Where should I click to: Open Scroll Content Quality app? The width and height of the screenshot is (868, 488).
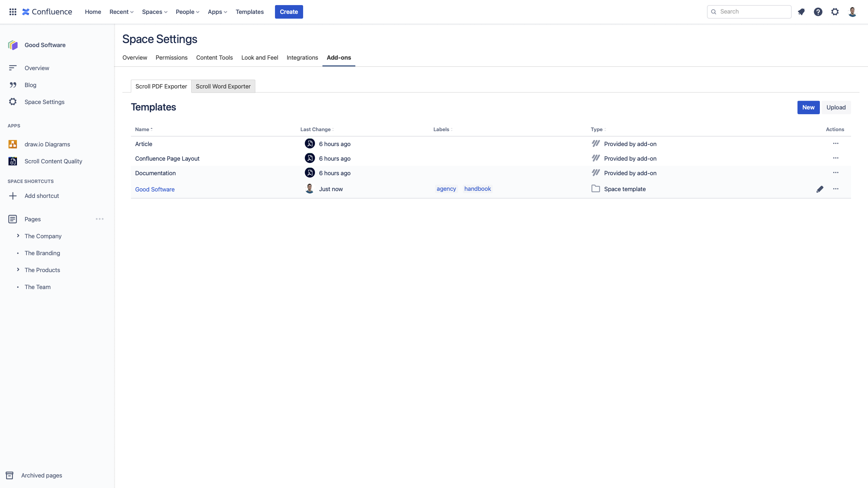53,161
